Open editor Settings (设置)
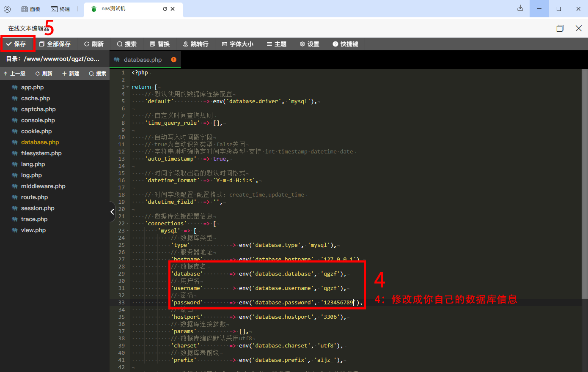 [x=309, y=44]
